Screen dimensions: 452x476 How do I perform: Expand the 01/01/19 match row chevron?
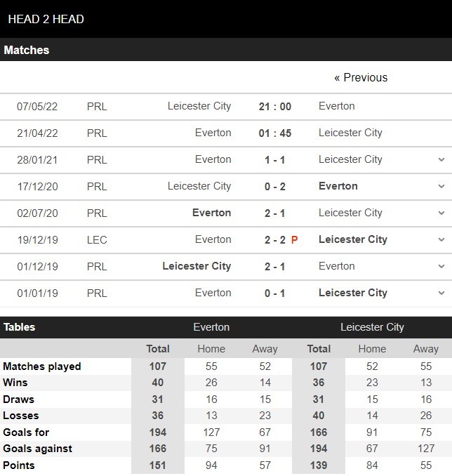point(441,293)
